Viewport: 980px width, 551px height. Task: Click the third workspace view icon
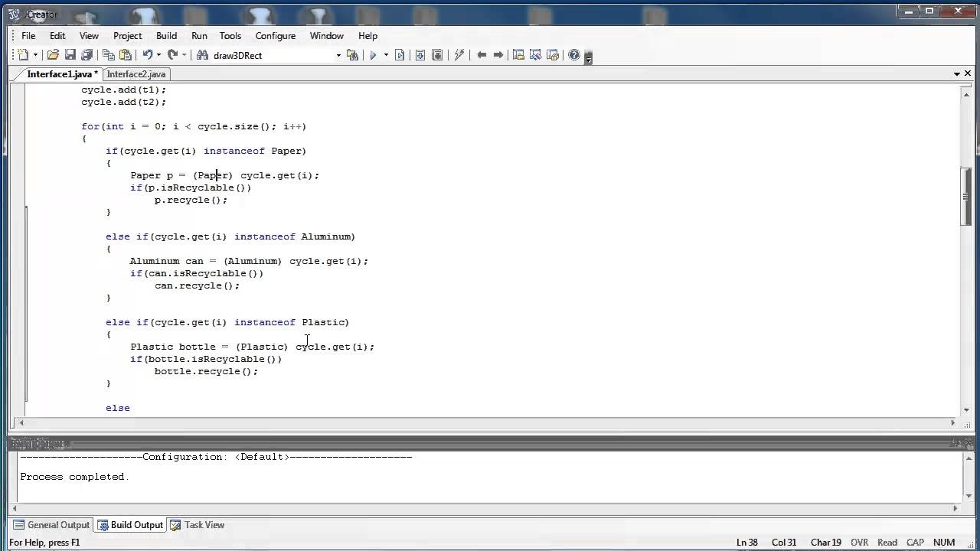[553, 55]
